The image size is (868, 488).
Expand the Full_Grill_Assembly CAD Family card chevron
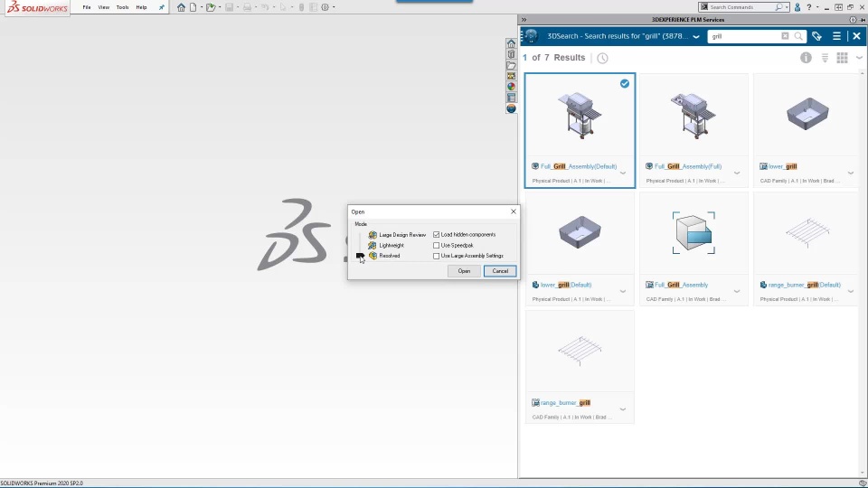point(737,292)
